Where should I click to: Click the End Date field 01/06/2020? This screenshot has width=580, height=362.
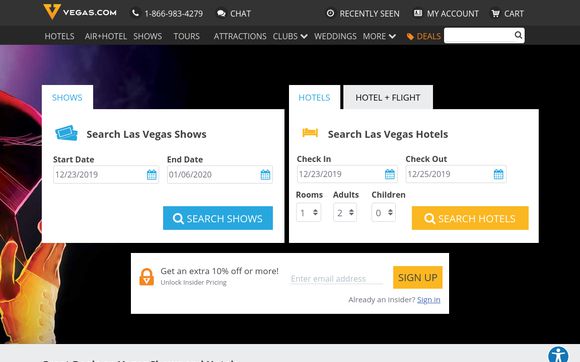pyautogui.click(x=220, y=175)
